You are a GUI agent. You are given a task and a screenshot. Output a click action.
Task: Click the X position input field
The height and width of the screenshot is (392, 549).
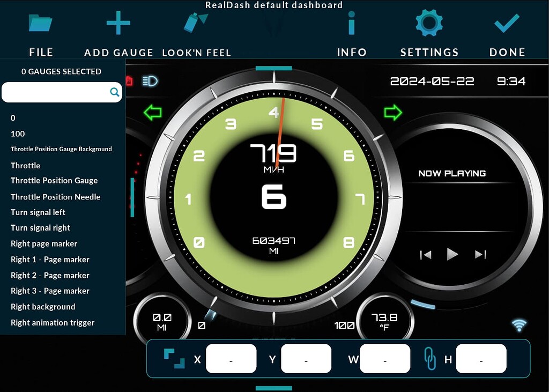[231, 358]
